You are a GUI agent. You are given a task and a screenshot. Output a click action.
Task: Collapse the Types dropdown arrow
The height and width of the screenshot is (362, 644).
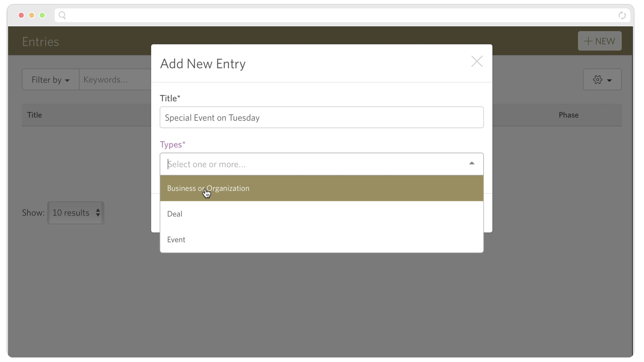(472, 163)
